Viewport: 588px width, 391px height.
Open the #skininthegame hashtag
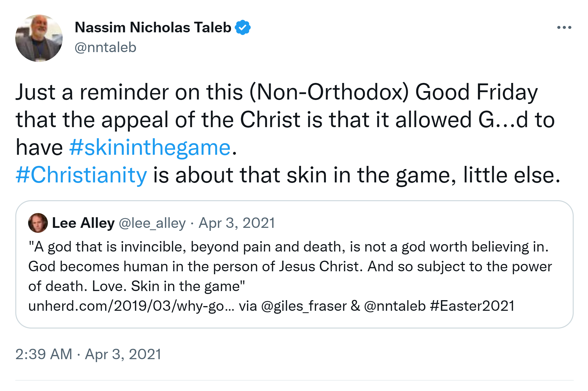150,147
